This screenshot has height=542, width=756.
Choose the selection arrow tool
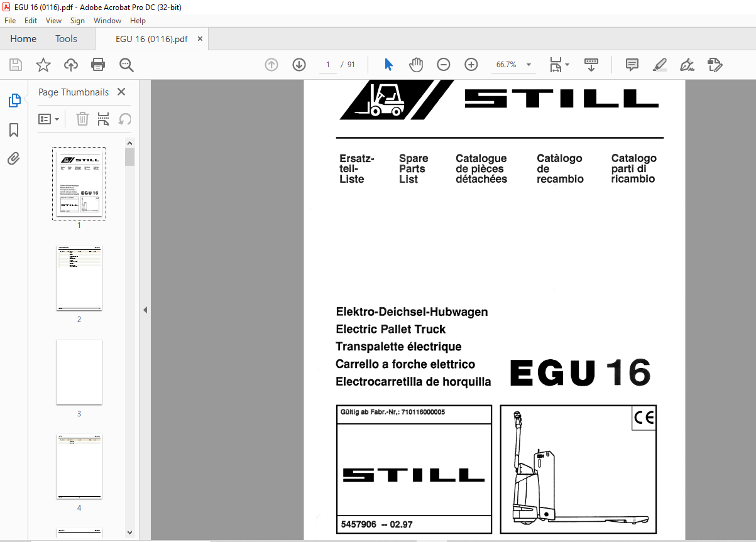click(x=388, y=65)
